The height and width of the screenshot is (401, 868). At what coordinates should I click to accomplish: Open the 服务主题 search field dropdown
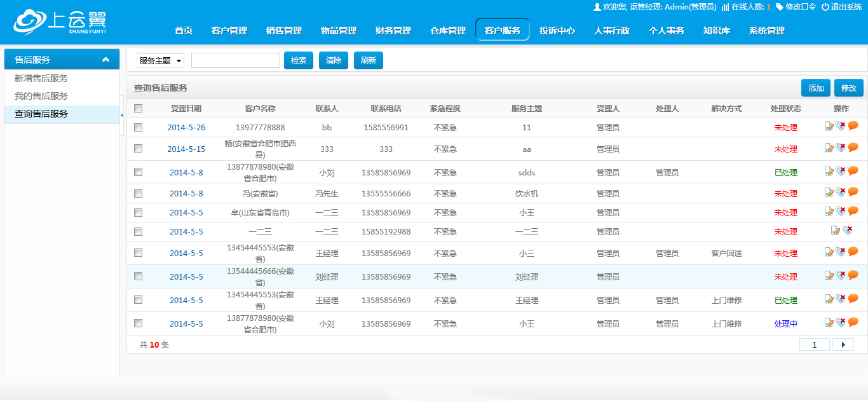(160, 60)
